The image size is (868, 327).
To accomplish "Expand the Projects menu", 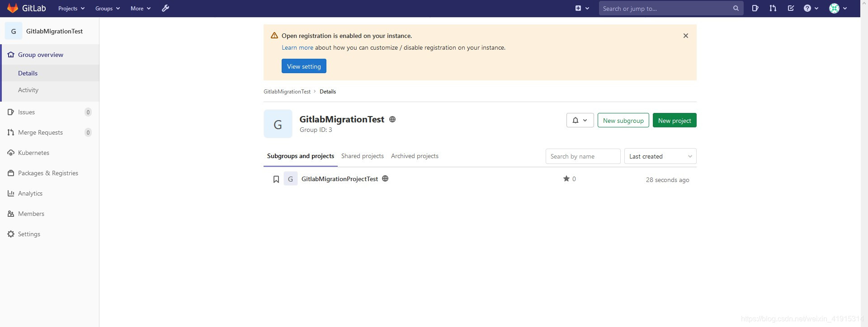I will (71, 9).
